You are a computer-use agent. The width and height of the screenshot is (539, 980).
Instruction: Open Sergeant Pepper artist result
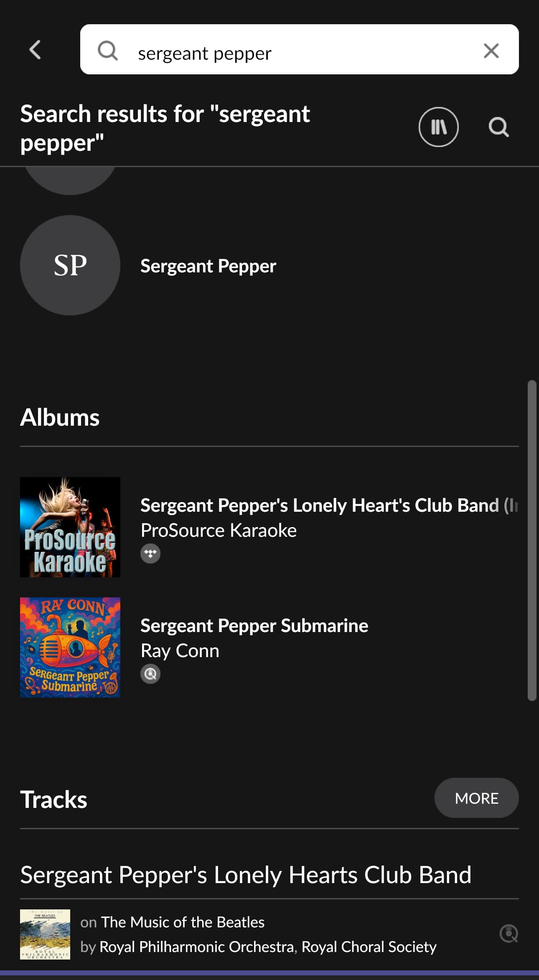[x=208, y=266]
